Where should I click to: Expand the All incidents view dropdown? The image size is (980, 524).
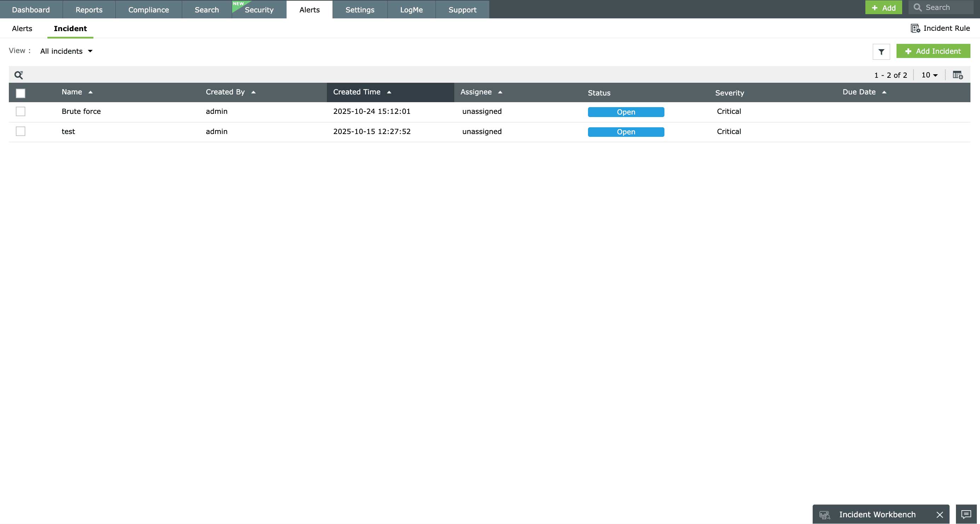(x=67, y=51)
